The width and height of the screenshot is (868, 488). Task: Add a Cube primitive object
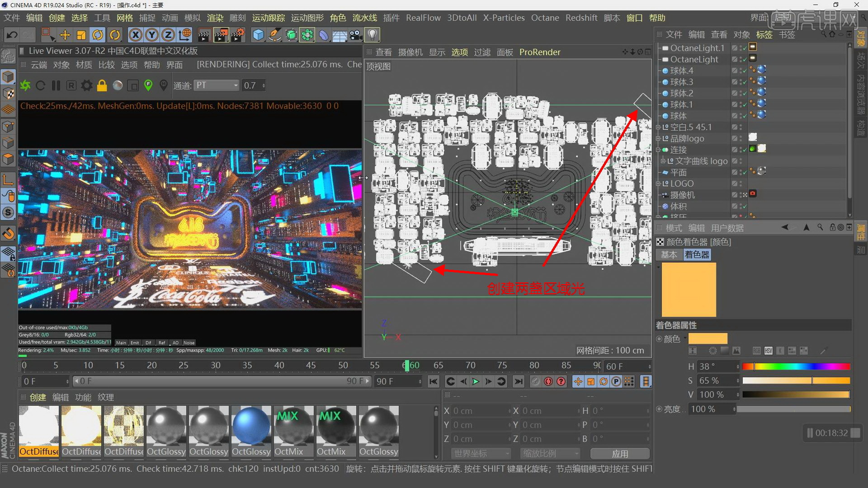click(258, 35)
